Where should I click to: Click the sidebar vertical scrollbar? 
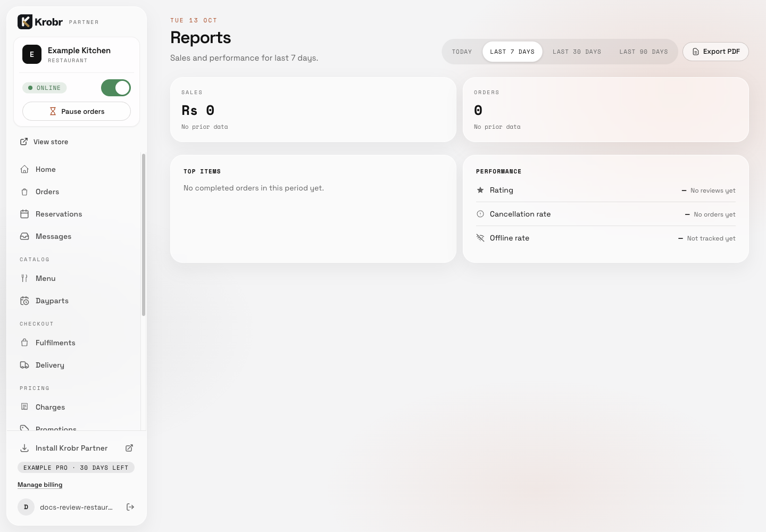point(144,235)
